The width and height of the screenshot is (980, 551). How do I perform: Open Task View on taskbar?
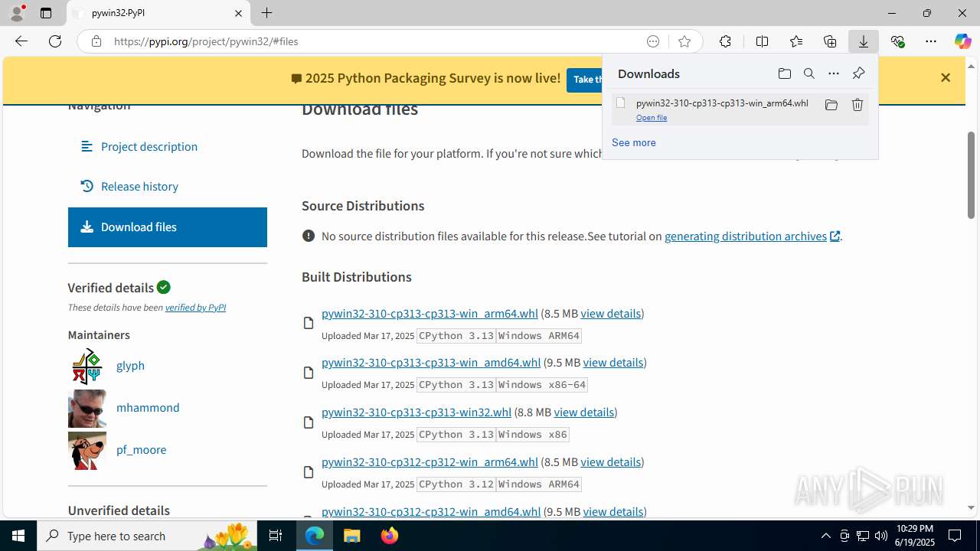click(x=276, y=536)
